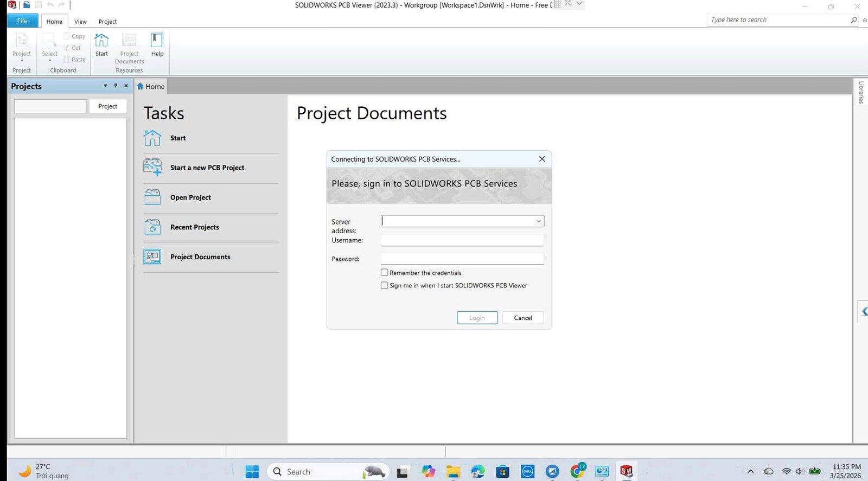Expand the Server address dropdown

point(538,221)
